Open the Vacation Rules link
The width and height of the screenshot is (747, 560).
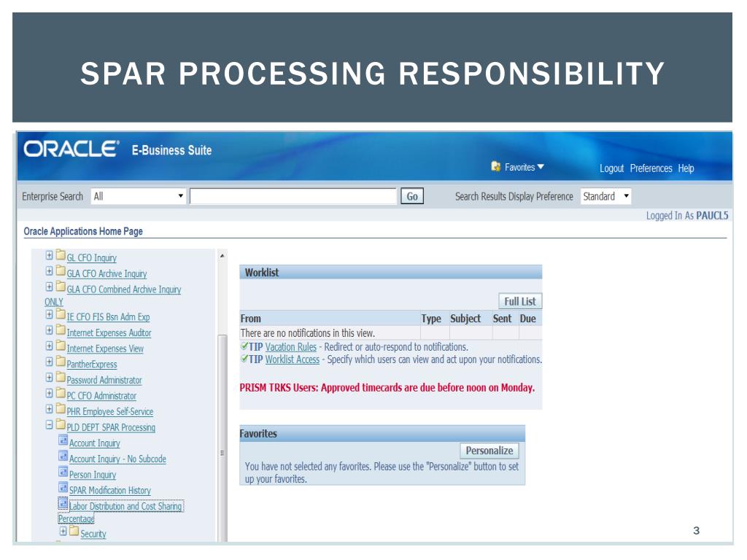[290, 346]
